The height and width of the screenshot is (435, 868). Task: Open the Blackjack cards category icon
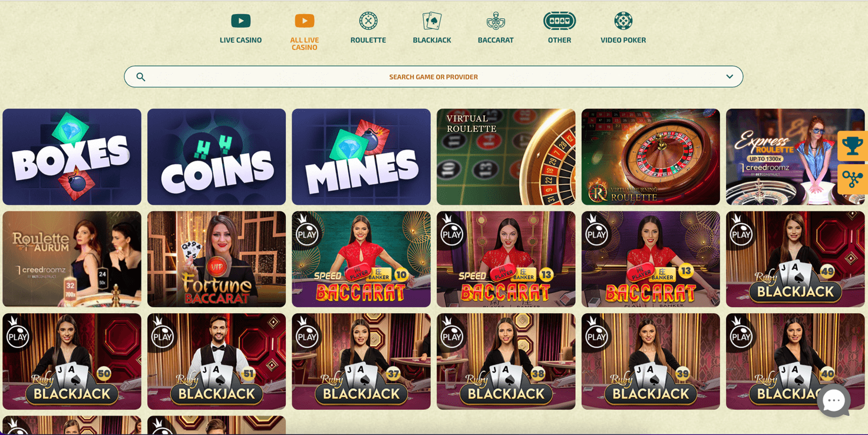click(432, 21)
